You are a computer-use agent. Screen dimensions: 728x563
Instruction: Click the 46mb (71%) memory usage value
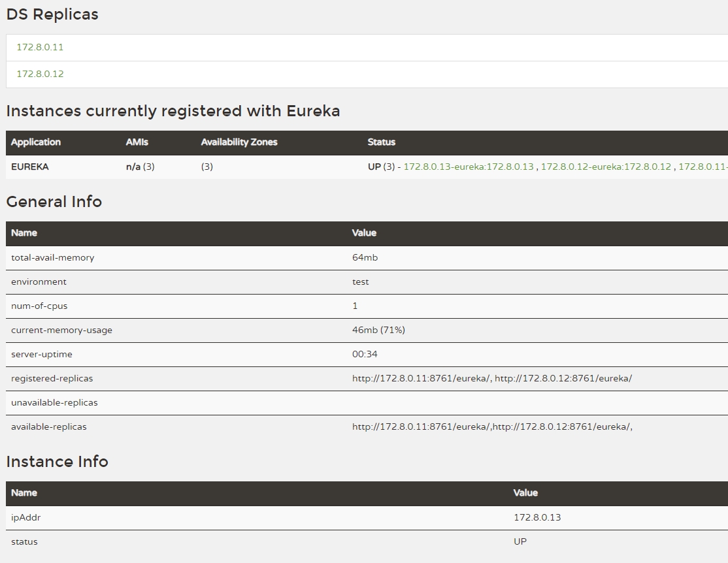tap(378, 330)
